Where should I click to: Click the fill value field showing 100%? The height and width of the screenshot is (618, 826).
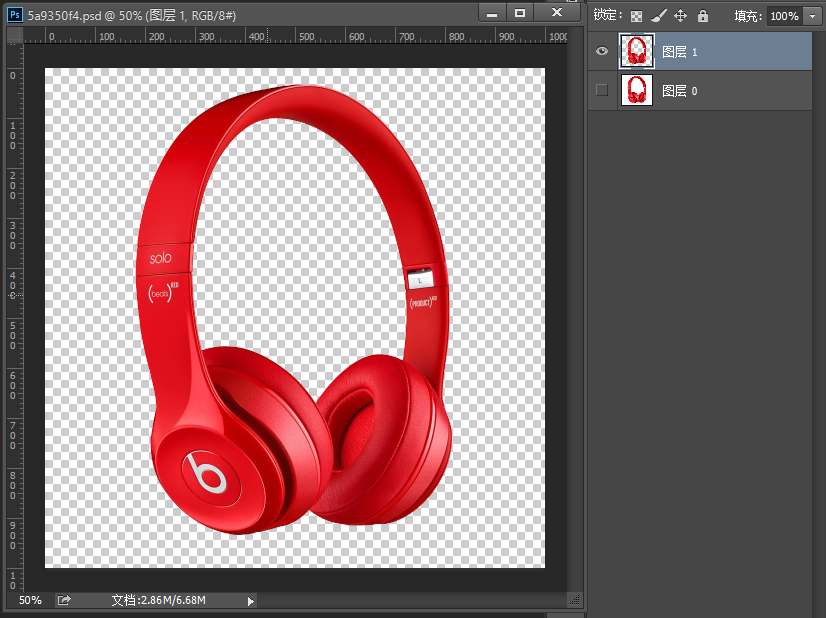click(784, 16)
